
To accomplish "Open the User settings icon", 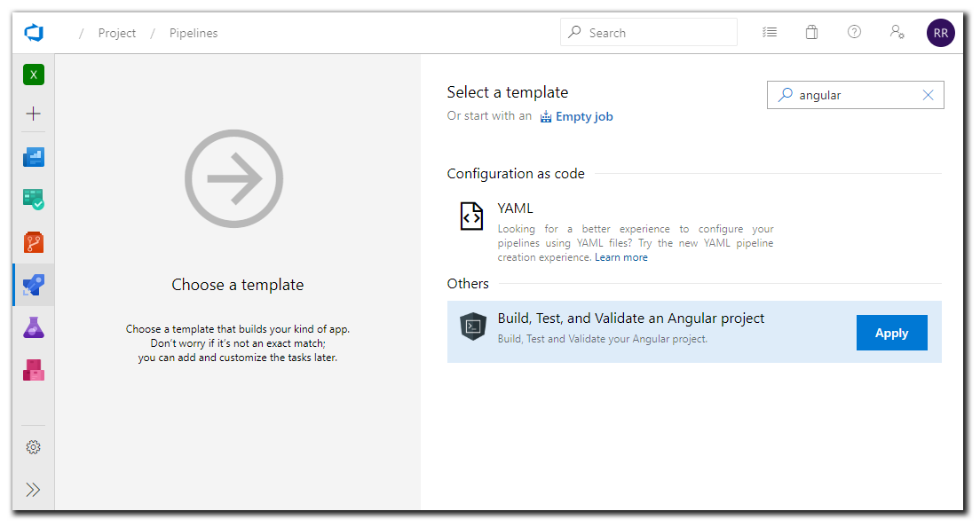I will coord(897,32).
